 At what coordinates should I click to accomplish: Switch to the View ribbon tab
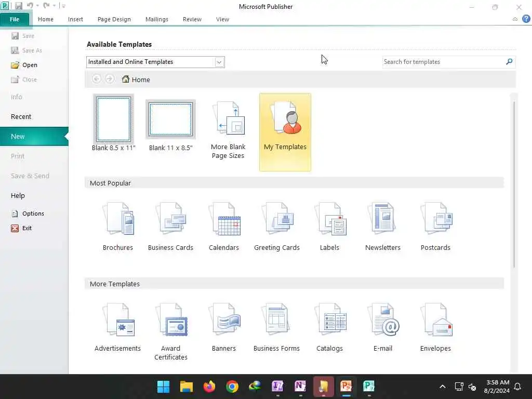[x=222, y=19]
